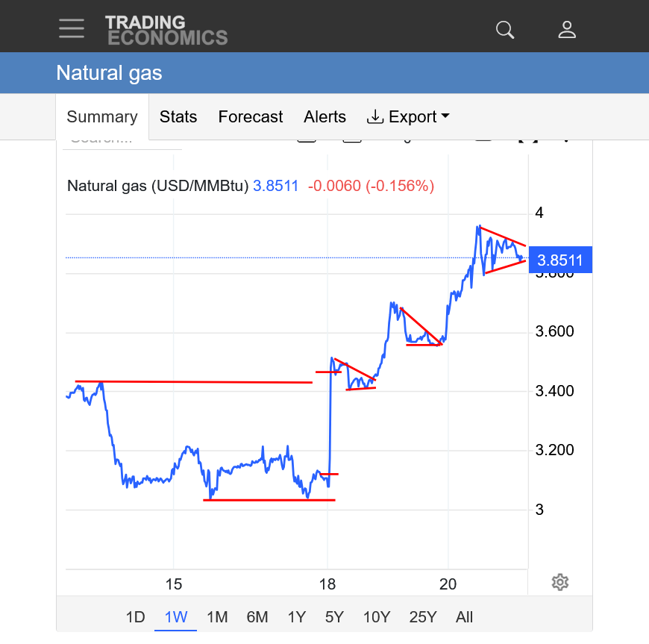Viewport: 649px width, 644px height.
Task: Expand the Export dropdown
Action: (408, 117)
